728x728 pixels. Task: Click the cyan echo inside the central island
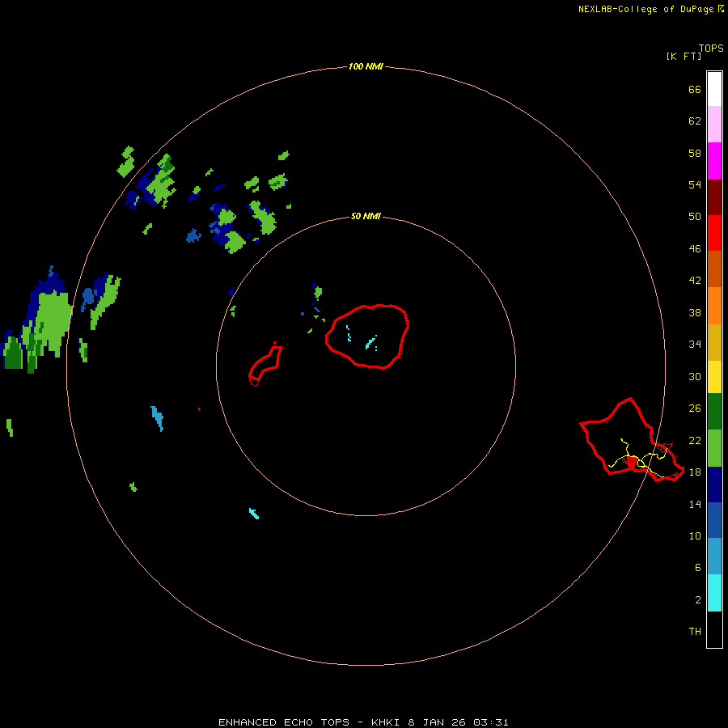pos(371,343)
